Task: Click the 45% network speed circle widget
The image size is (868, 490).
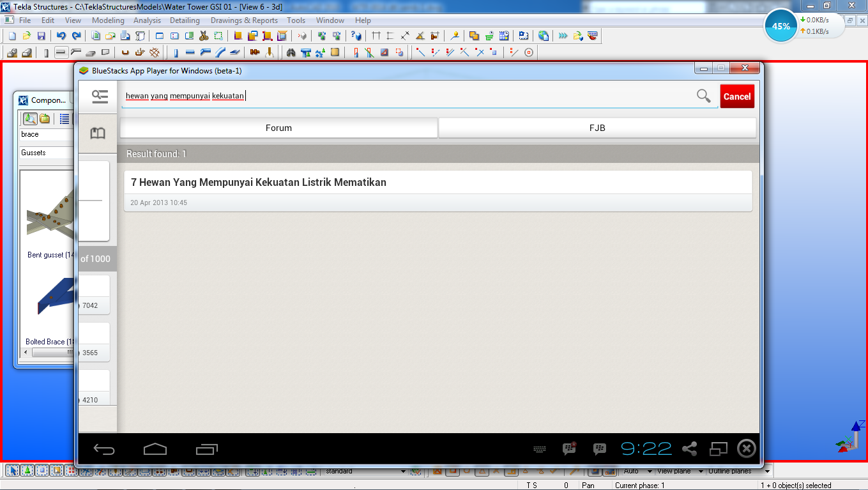Action: [781, 26]
